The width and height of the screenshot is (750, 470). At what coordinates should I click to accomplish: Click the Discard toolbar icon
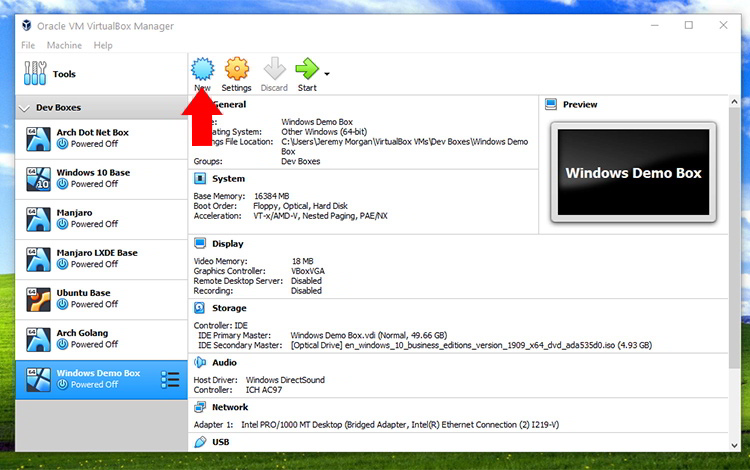point(275,69)
